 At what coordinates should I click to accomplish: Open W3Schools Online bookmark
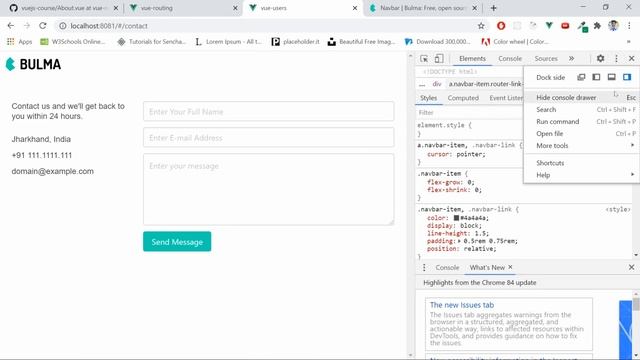pyautogui.click(x=73, y=42)
